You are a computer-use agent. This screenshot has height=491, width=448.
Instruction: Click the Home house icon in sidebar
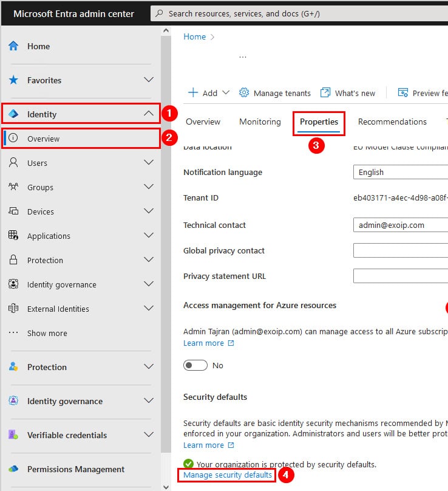(13, 46)
